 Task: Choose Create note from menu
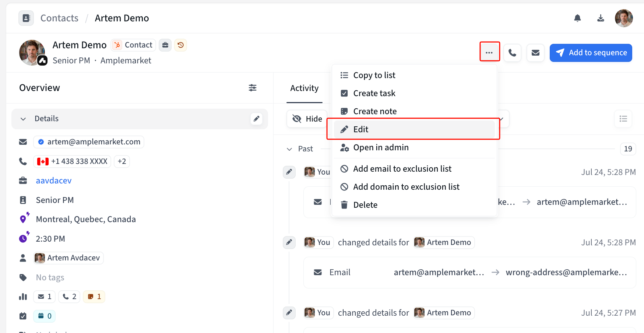coord(414,111)
